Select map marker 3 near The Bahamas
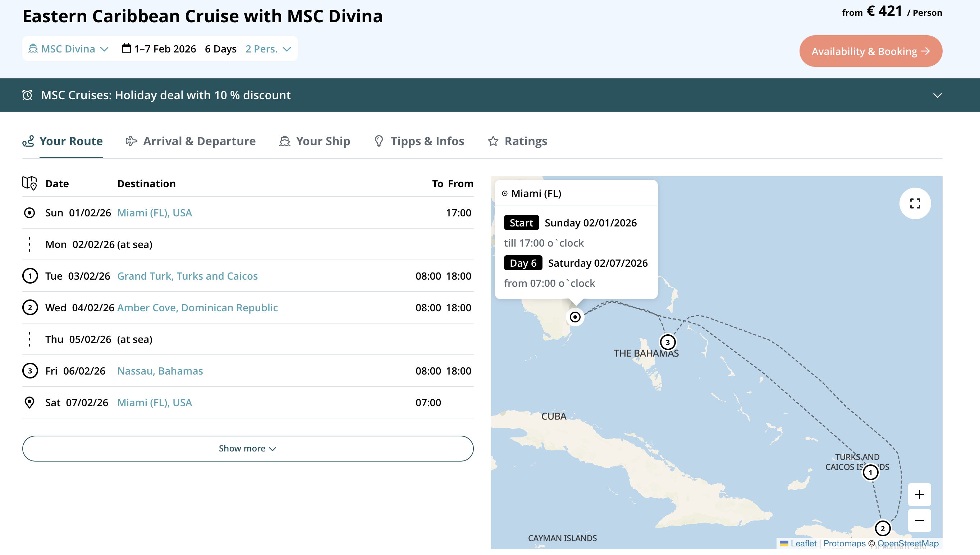Viewport: 980px width, 555px height. pyautogui.click(x=668, y=342)
